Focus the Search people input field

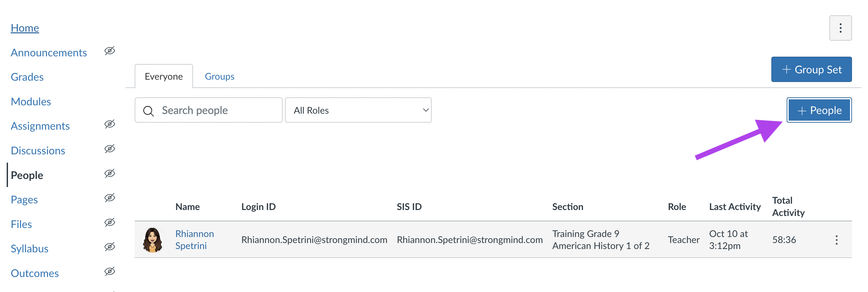pyautogui.click(x=209, y=110)
